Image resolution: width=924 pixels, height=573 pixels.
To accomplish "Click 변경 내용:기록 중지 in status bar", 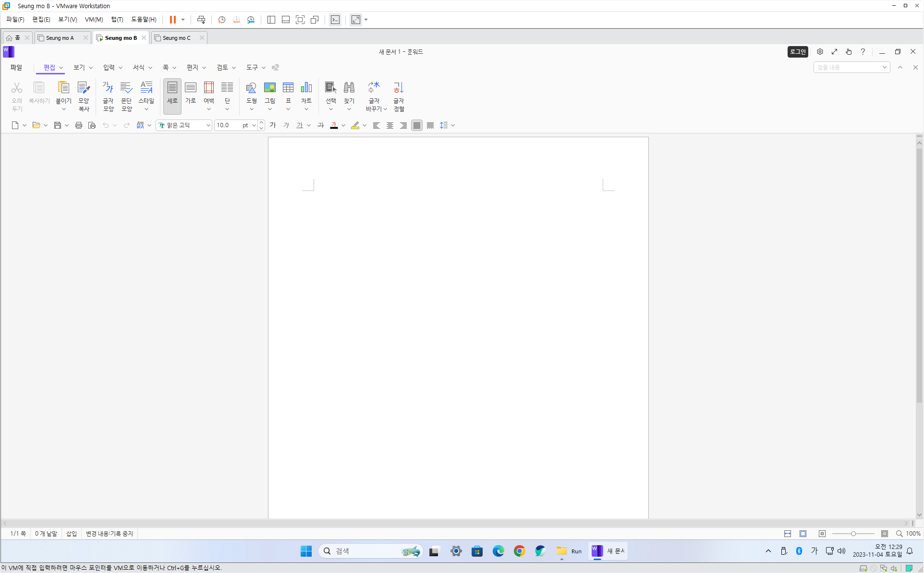I will coord(109,534).
